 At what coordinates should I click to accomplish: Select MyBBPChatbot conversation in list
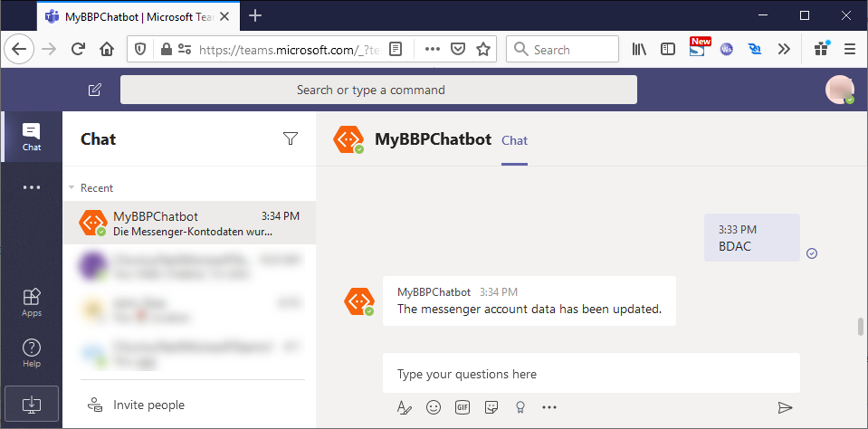189,223
